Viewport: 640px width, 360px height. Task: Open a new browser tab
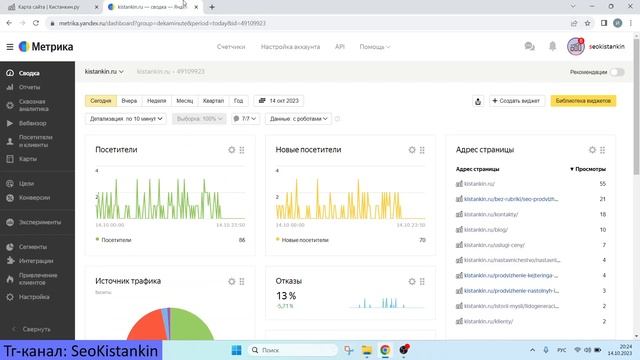[x=212, y=7]
